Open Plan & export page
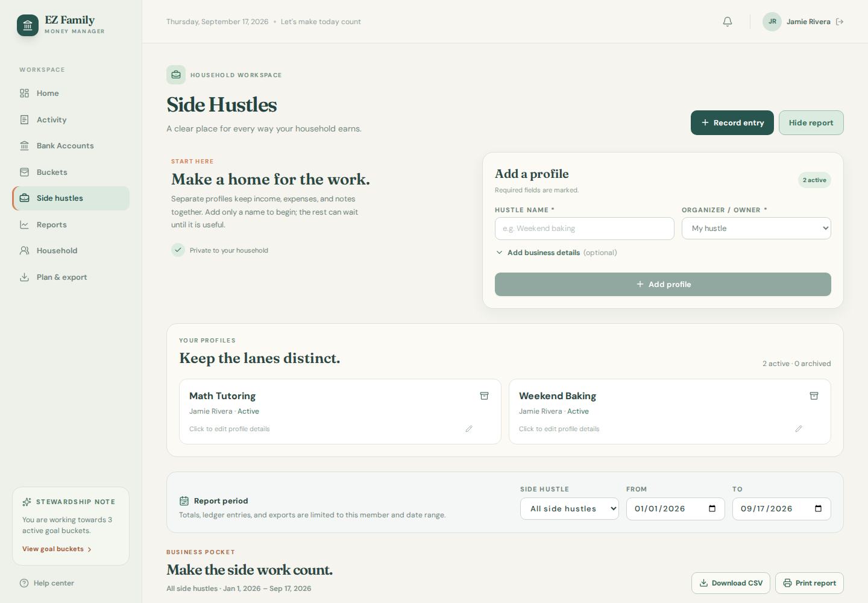The image size is (868, 603). click(x=71, y=277)
